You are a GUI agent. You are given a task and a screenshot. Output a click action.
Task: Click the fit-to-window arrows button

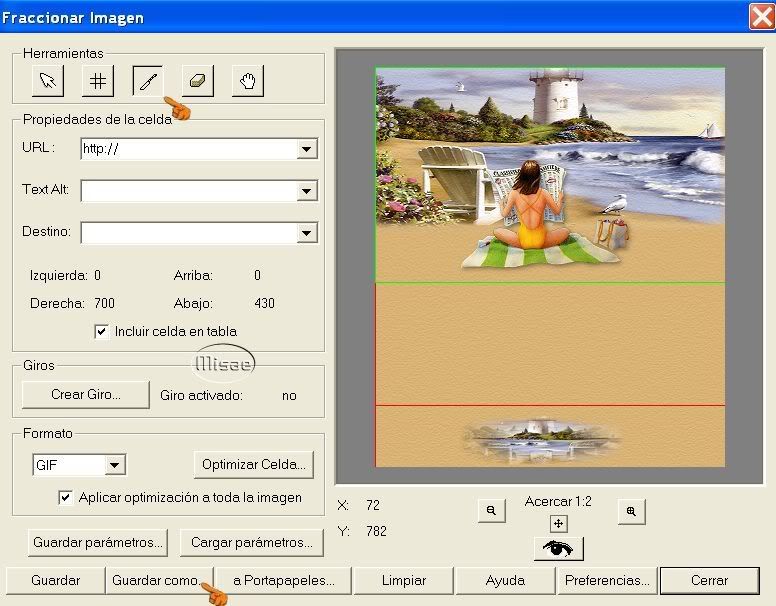click(x=558, y=524)
